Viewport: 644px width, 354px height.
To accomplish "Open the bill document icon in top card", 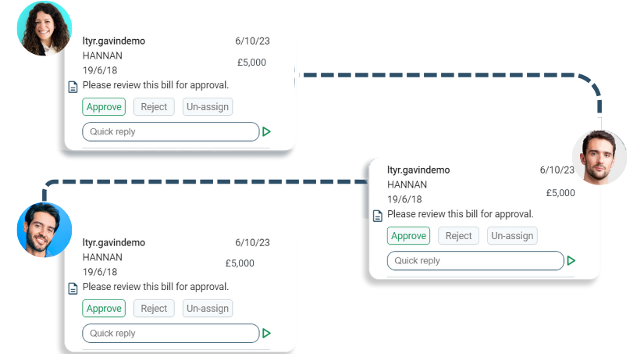I will coord(73,87).
